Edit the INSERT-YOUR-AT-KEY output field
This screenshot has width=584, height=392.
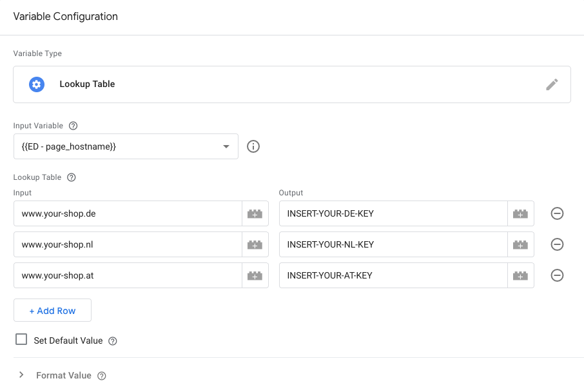click(393, 275)
